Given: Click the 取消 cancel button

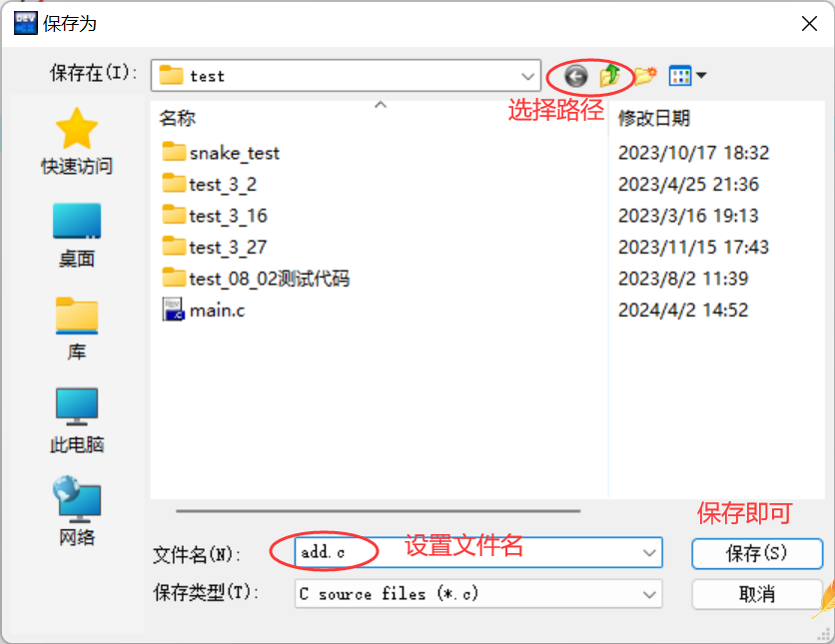Looking at the screenshot, I should (x=757, y=594).
